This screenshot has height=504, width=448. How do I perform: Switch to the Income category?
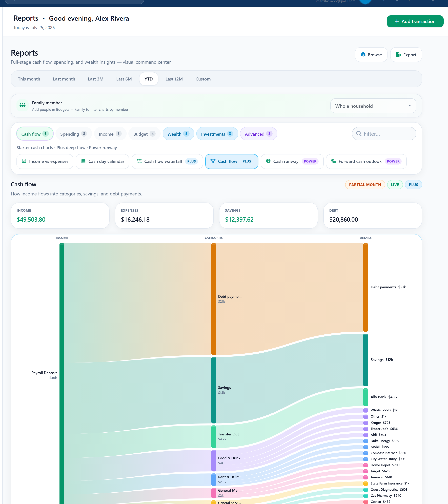[110, 134]
